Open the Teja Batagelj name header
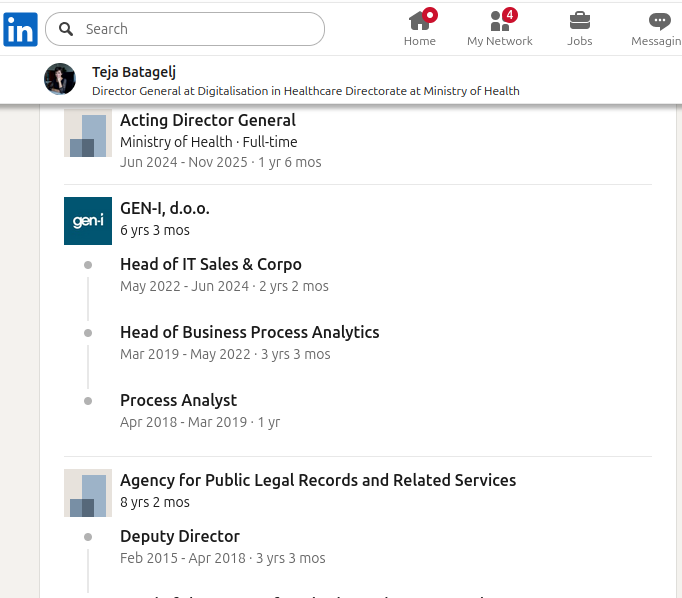The image size is (682, 598). click(134, 72)
